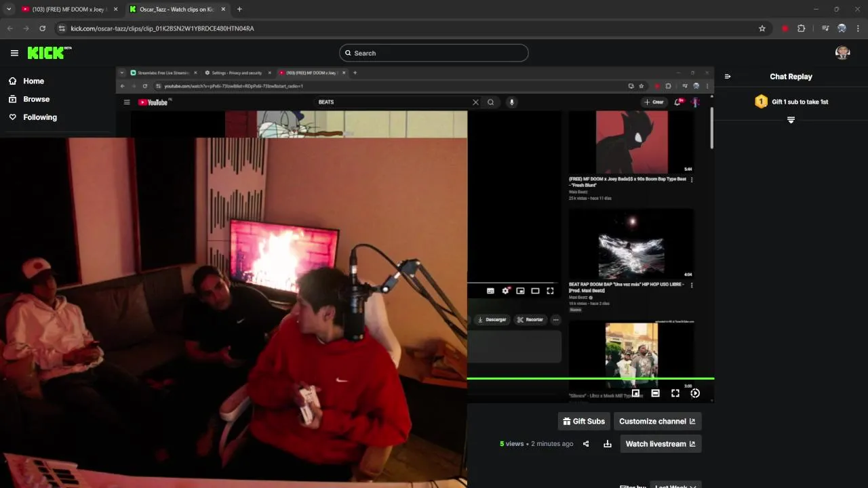This screenshot has width=868, height=488.
Task: Navigate to Following in the sidebar
Action: point(33,117)
